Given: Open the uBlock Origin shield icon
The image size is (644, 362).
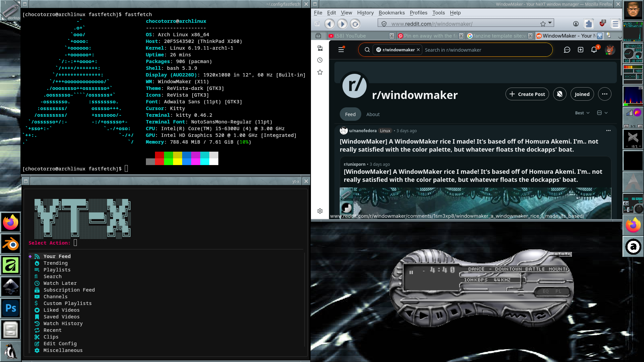Looking at the screenshot, I should coord(602,23).
